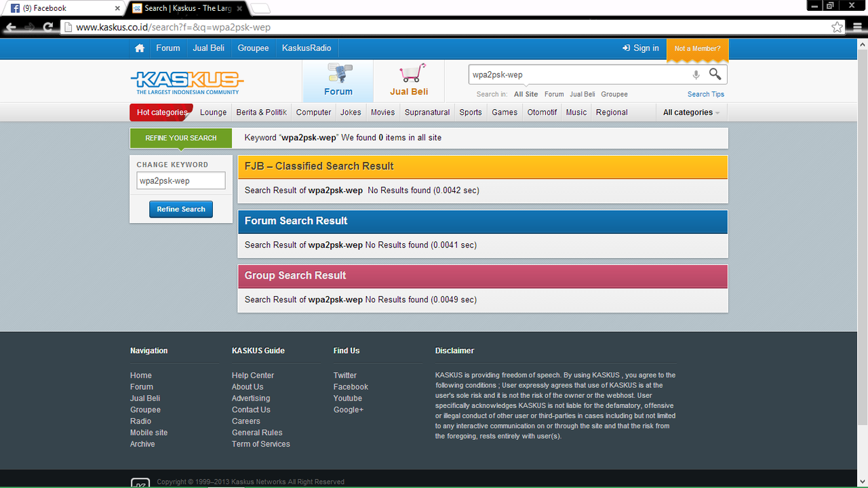The image size is (868, 488).
Task: Open the Berita & Politik category
Action: click(x=262, y=113)
